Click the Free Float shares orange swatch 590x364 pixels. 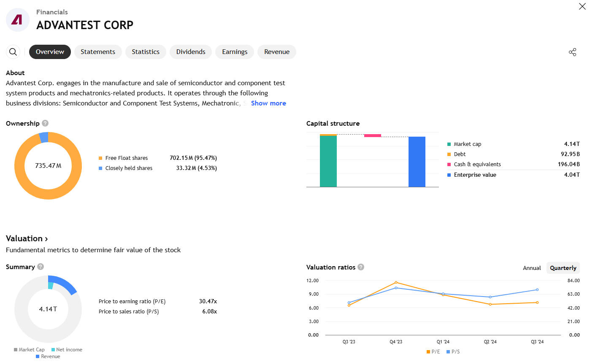click(100, 158)
